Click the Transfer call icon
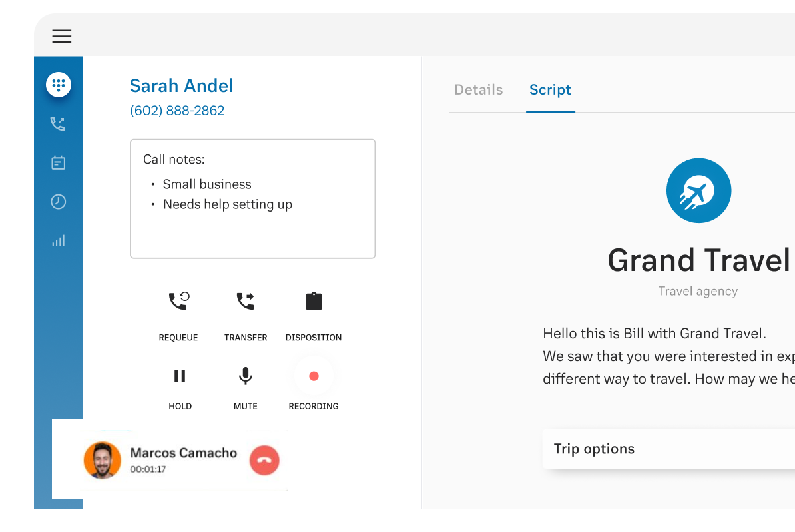This screenshot has width=795, height=532. click(246, 302)
